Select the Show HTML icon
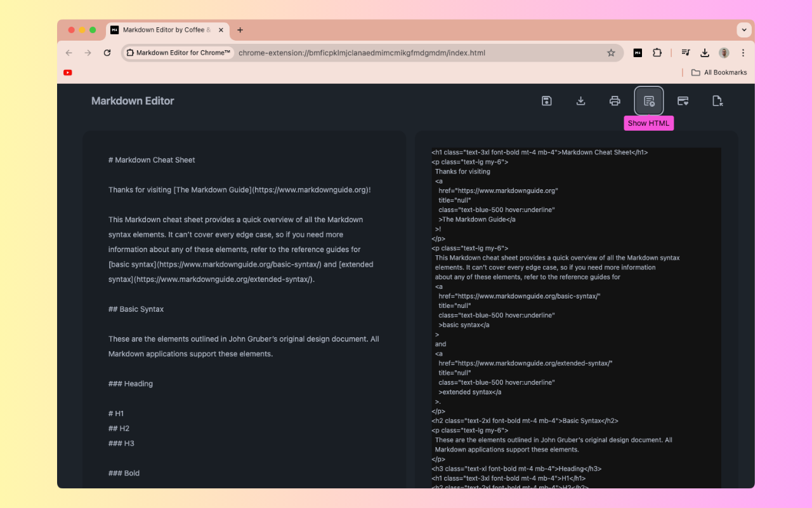 click(x=648, y=100)
